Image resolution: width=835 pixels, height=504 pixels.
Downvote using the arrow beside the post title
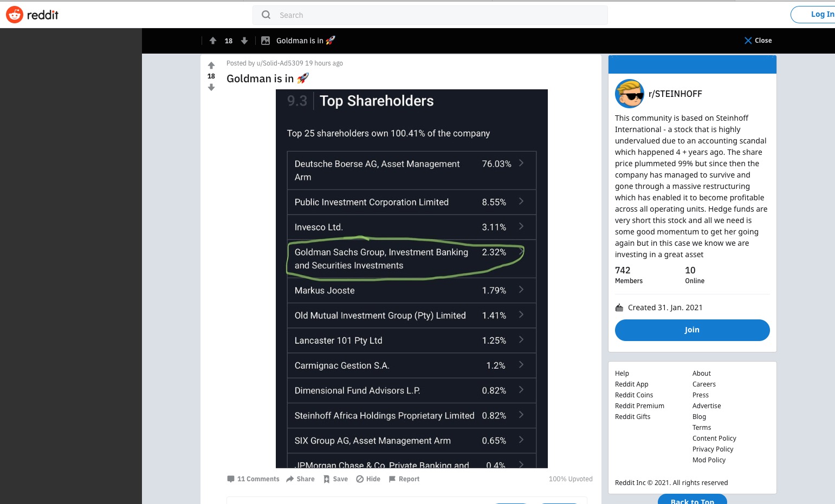[211, 87]
